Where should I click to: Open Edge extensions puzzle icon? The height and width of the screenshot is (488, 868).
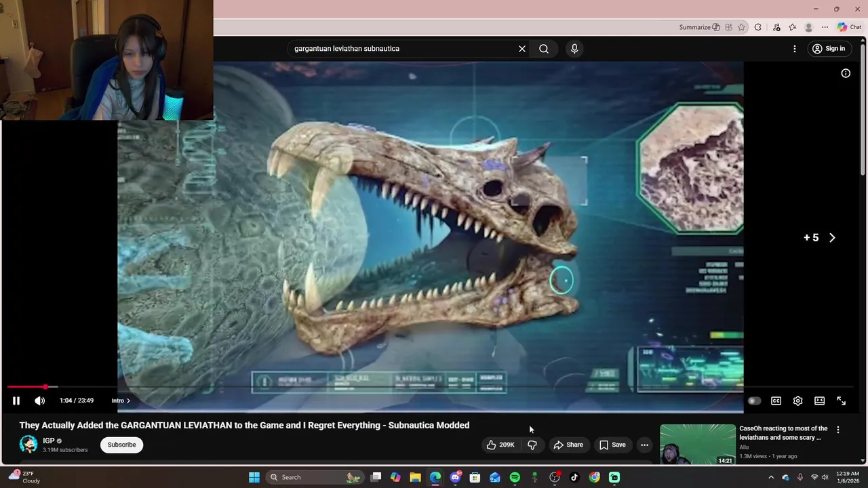758,27
